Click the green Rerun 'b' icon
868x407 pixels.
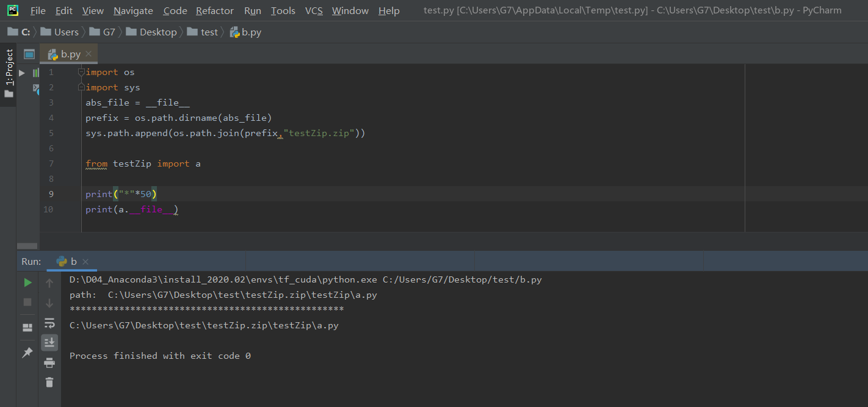[27, 283]
